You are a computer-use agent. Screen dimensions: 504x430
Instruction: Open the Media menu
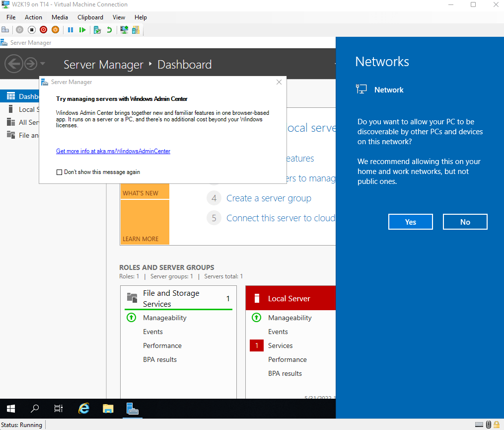pos(60,17)
